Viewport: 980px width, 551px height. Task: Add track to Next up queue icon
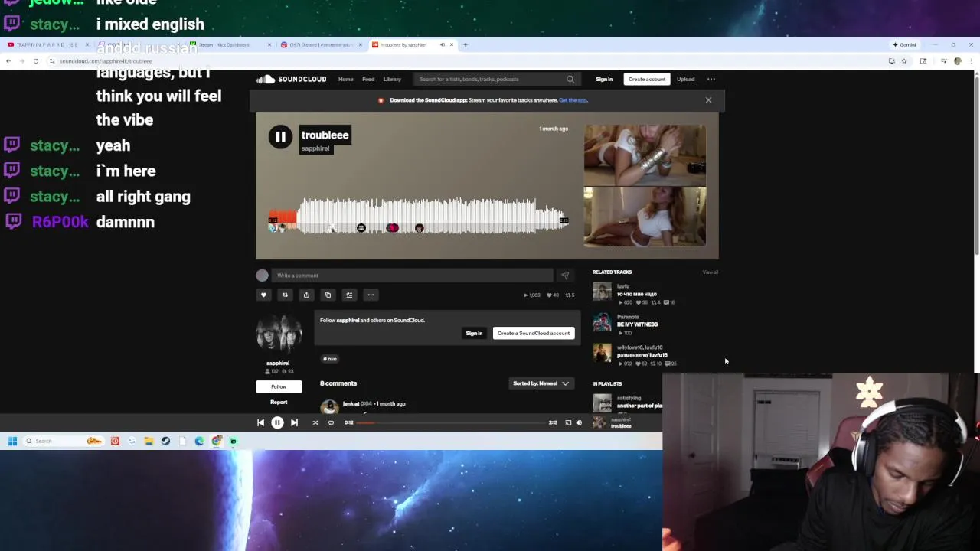point(349,295)
